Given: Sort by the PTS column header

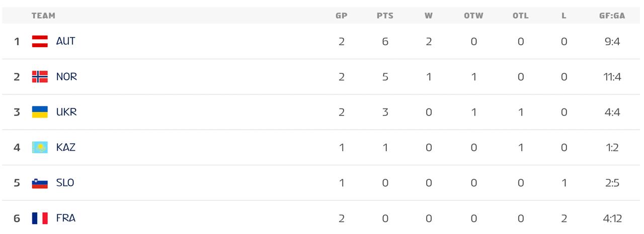Looking at the screenshot, I should click(385, 16).
